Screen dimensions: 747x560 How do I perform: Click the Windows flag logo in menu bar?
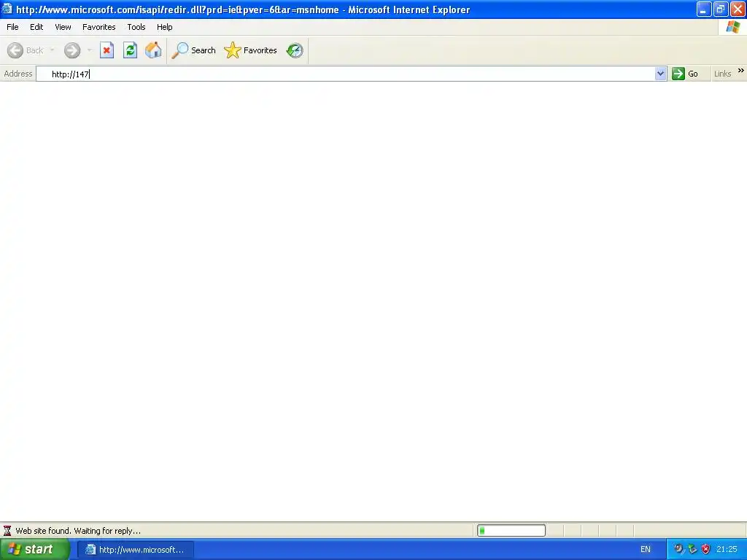tap(732, 27)
